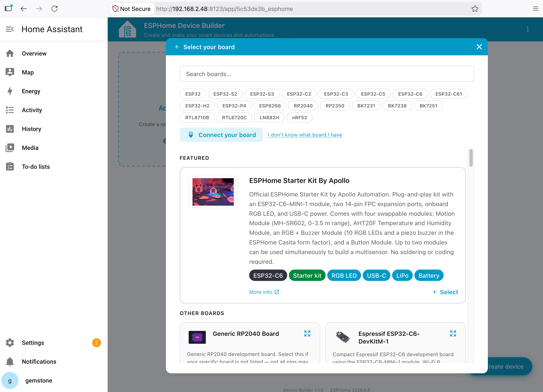Toggle the RP2350 filter chip
Image resolution: width=543 pixels, height=392 pixels.
click(335, 106)
